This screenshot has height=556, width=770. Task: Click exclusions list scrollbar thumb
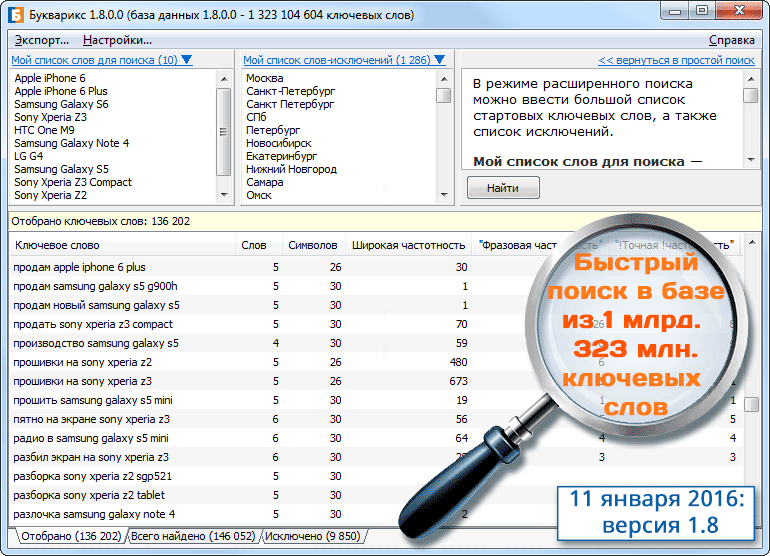click(x=444, y=95)
